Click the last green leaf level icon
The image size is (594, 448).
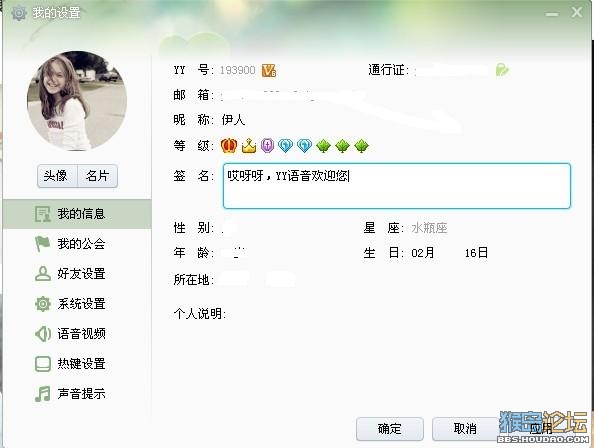click(361, 146)
